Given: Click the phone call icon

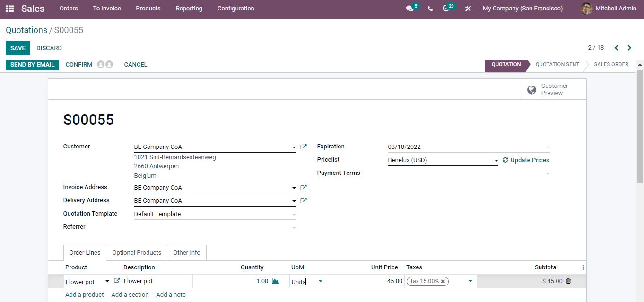Looking at the screenshot, I should [x=430, y=9].
